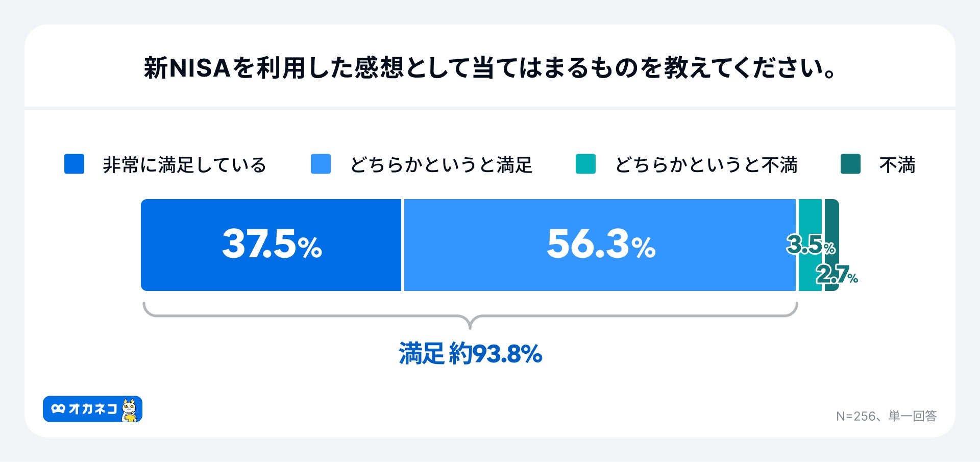Click the 非常に満足している legend color square
Viewport: 980px width, 462px height.
point(74,164)
